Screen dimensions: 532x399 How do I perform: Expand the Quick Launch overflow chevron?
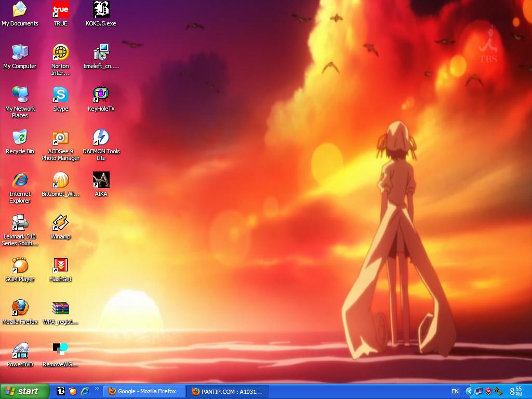[97, 389]
